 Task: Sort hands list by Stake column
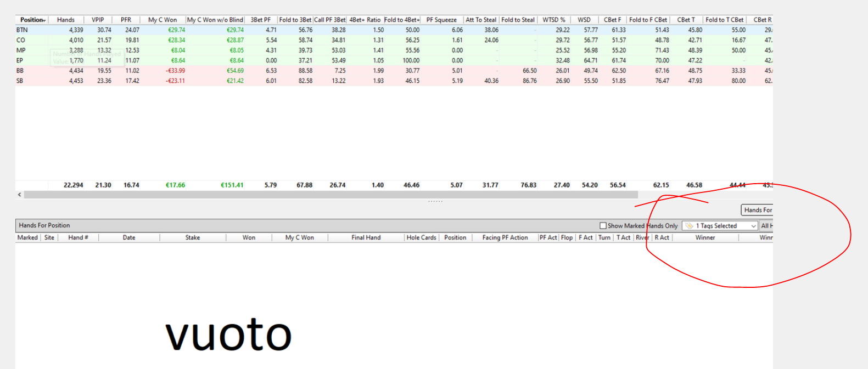(x=193, y=237)
